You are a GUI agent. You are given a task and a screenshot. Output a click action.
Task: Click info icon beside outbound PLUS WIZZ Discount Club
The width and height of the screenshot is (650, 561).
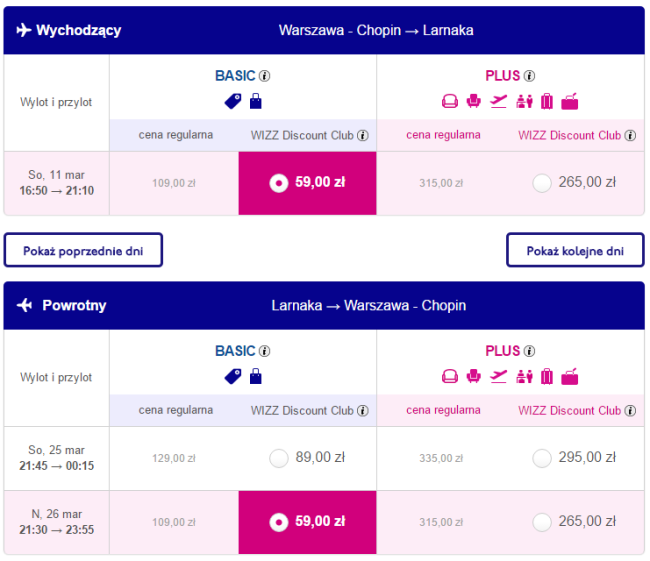pyautogui.click(x=630, y=136)
